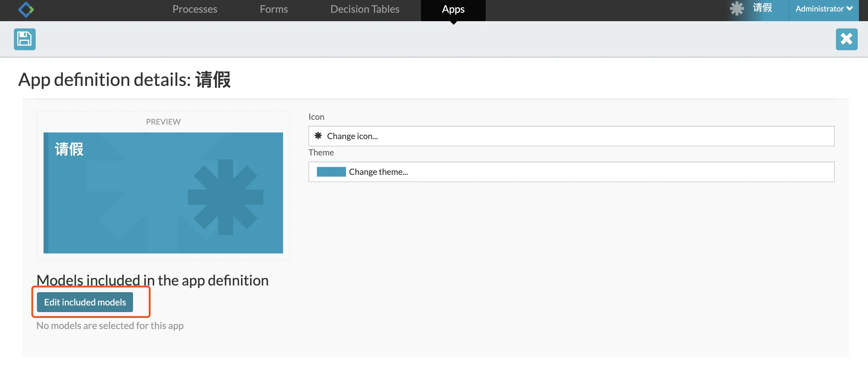
Task: Click the blue theme color swatch
Action: coord(331,172)
